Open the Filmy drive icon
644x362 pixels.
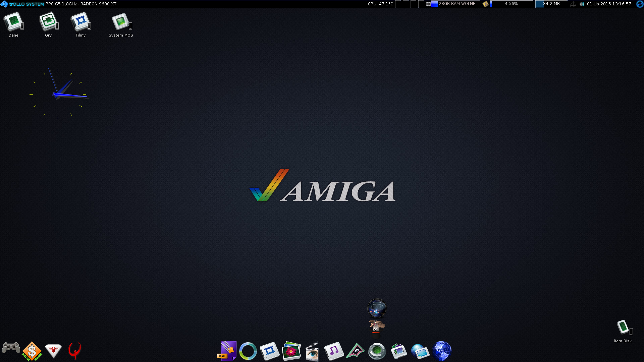(x=80, y=22)
